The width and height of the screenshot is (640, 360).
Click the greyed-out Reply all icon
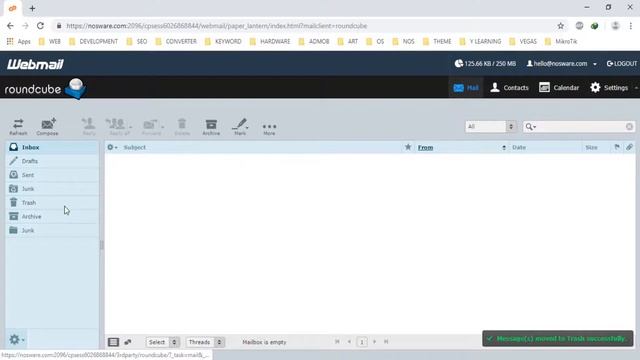tap(118, 127)
